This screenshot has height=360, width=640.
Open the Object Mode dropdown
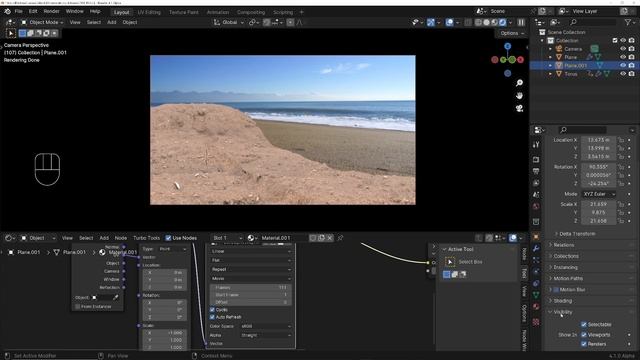(x=42, y=22)
